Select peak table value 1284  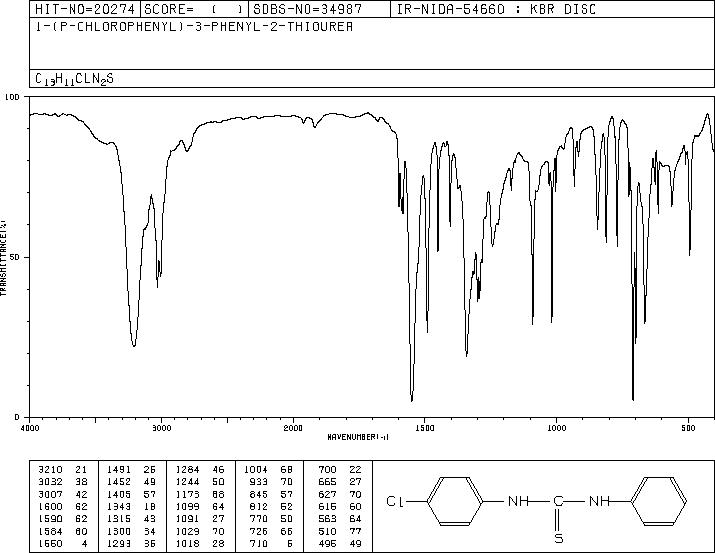click(187, 470)
